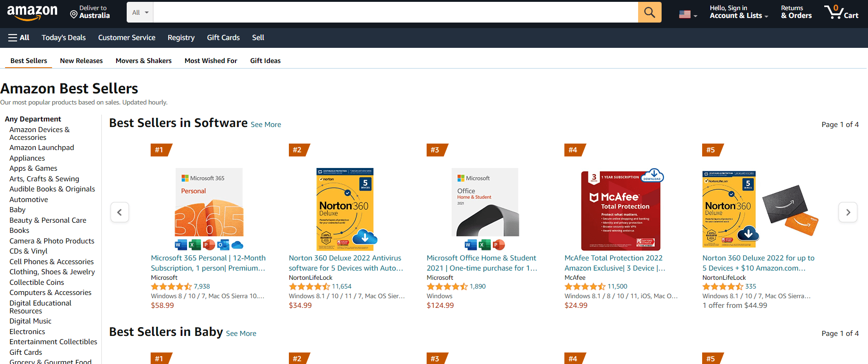Switch to the Movers & Shakers tab
The width and height of the screenshot is (868, 364).
pyautogui.click(x=143, y=60)
